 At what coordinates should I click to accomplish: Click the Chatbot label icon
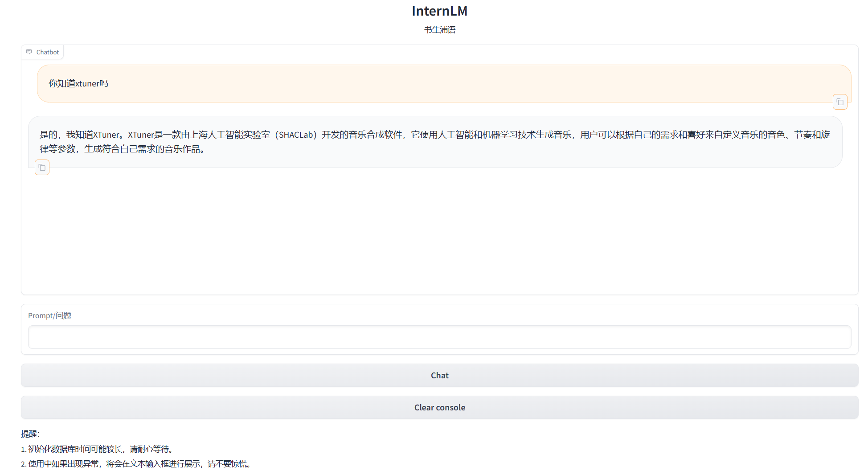29,52
